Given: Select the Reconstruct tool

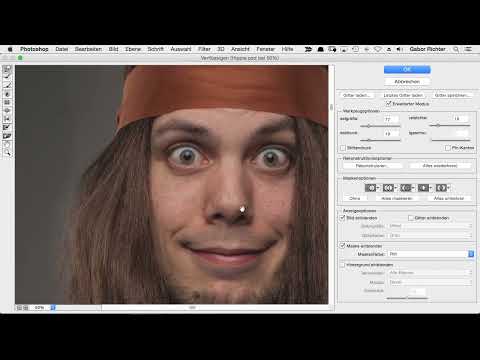Looking at the screenshot, I should (7, 77).
